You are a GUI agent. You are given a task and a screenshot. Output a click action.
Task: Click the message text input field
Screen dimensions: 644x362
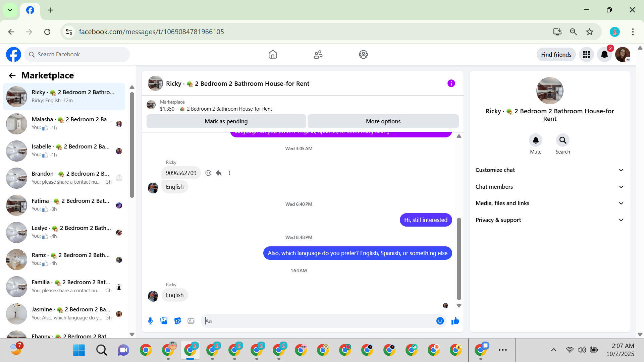(319, 321)
